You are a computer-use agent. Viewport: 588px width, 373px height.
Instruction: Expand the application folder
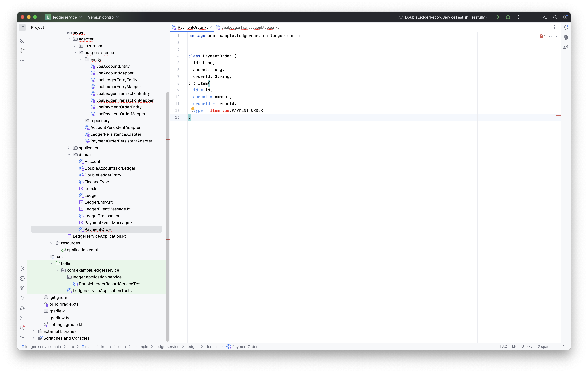[69, 148]
